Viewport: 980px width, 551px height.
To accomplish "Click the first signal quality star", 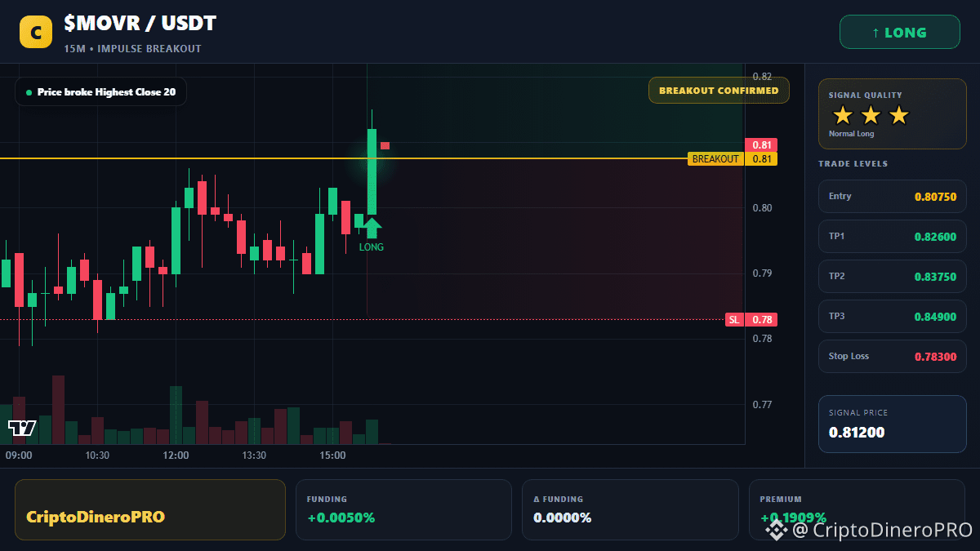I will click(843, 115).
